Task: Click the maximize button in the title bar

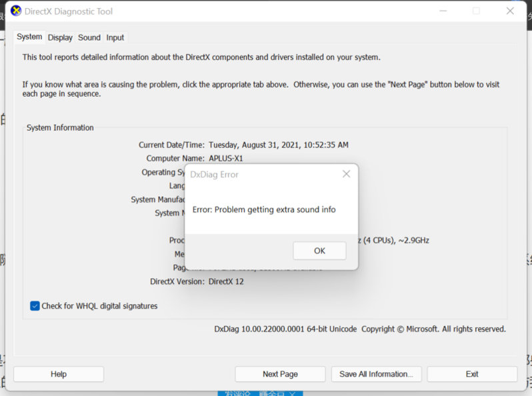Action: pyautogui.click(x=476, y=11)
